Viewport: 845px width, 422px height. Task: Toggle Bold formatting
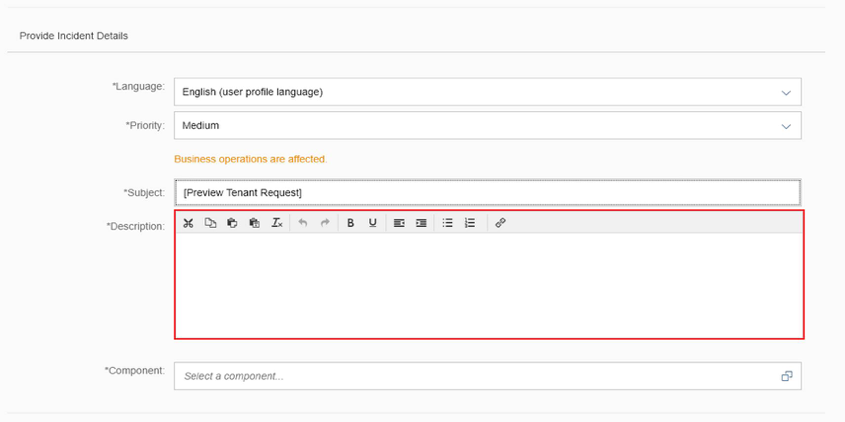point(350,223)
